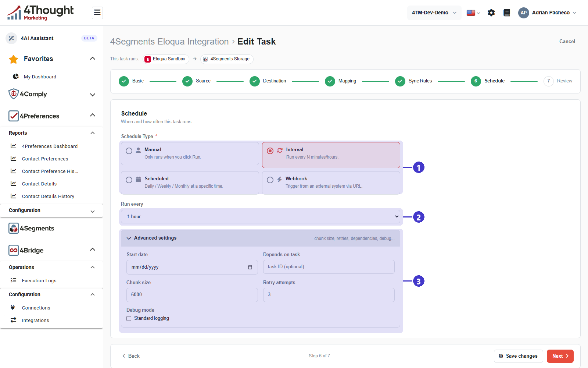Click the Connections plug icon
The image size is (588, 368).
pyautogui.click(x=13, y=308)
